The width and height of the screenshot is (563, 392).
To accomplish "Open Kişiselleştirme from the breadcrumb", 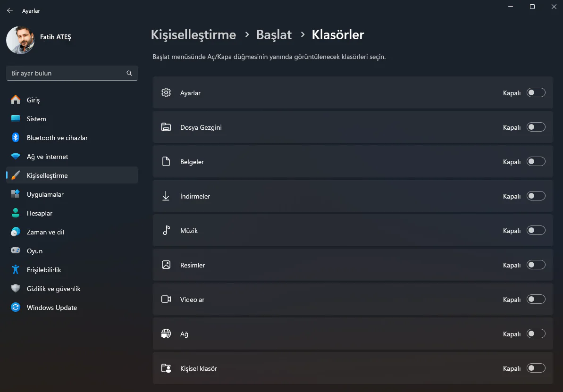I will click(193, 34).
